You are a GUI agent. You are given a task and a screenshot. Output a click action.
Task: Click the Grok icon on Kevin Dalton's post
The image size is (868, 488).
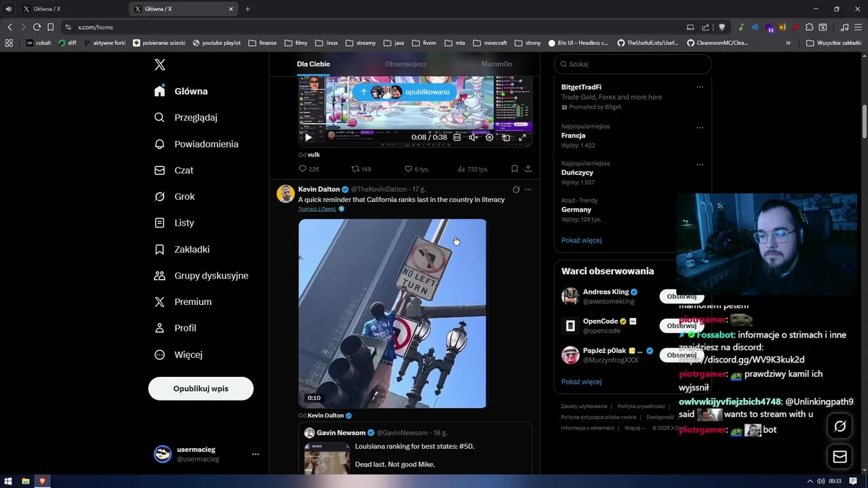click(x=516, y=190)
